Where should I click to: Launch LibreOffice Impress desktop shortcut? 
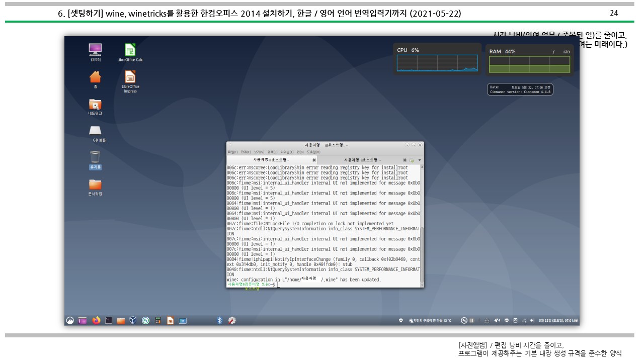click(x=130, y=81)
